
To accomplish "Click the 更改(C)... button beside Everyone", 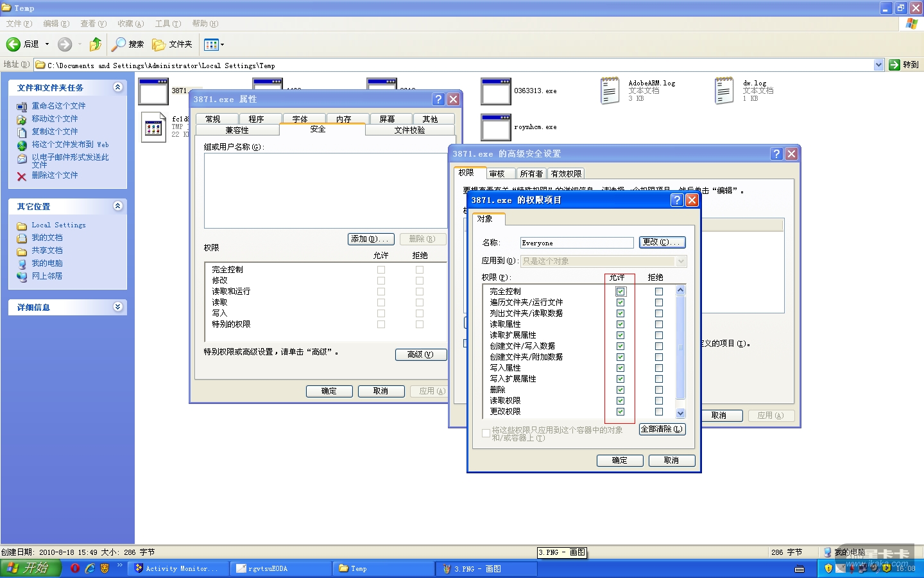I will (x=663, y=243).
